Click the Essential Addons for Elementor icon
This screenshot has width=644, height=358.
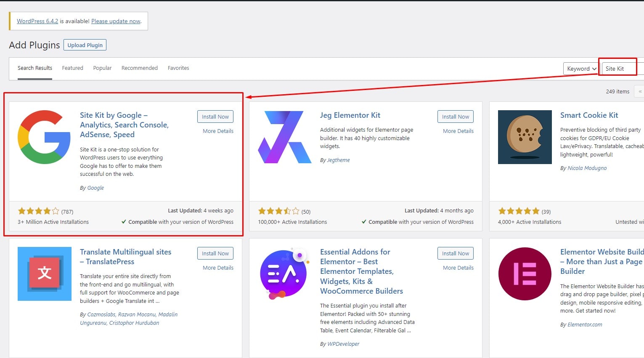pos(285,274)
